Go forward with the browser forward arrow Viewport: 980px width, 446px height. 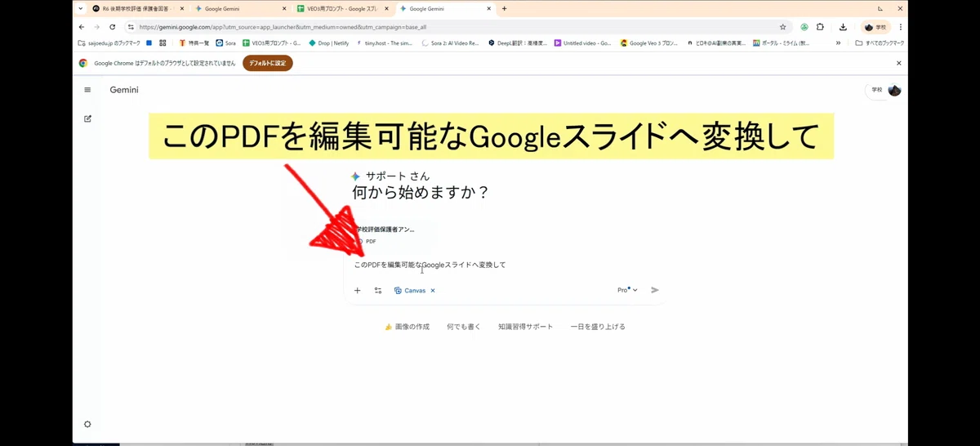point(96,27)
